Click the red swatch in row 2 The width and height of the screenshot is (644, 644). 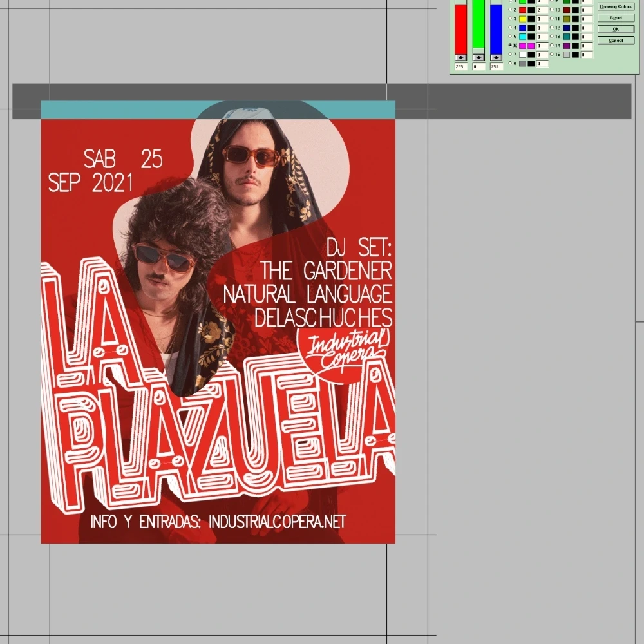522,10
